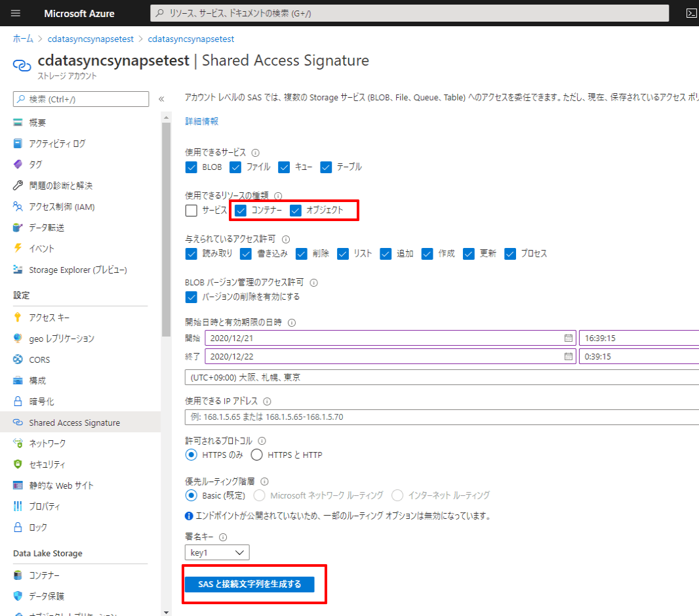The image size is (699, 616).
Task: Click the タグ tag icon
Action: 18,164
